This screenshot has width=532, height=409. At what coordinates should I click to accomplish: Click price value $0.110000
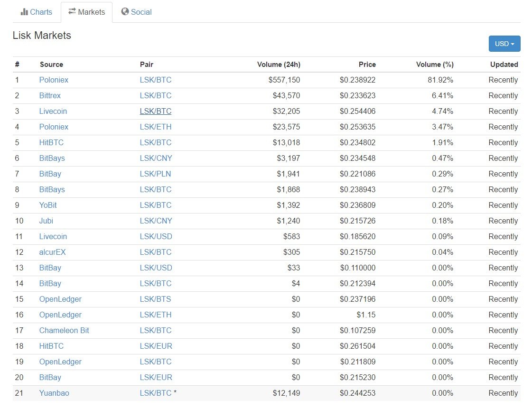[x=358, y=268]
